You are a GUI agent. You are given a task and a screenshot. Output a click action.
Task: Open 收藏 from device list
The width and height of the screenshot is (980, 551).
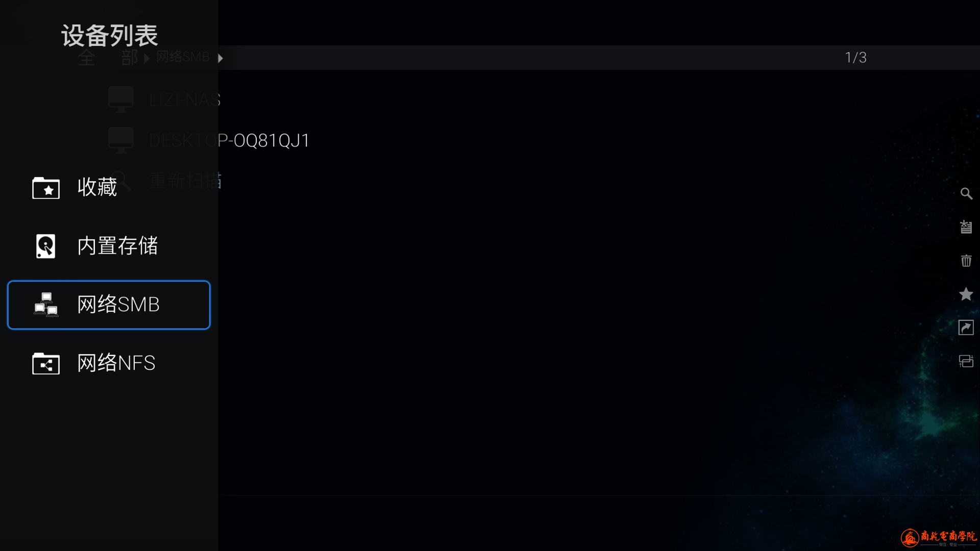click(109, 188)
